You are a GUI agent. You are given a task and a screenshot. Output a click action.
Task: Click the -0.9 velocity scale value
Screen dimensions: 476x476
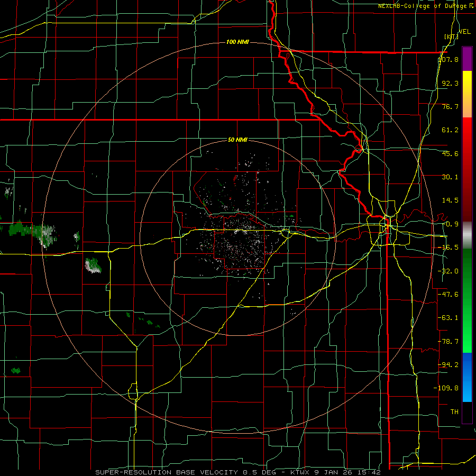coord(450,224)
